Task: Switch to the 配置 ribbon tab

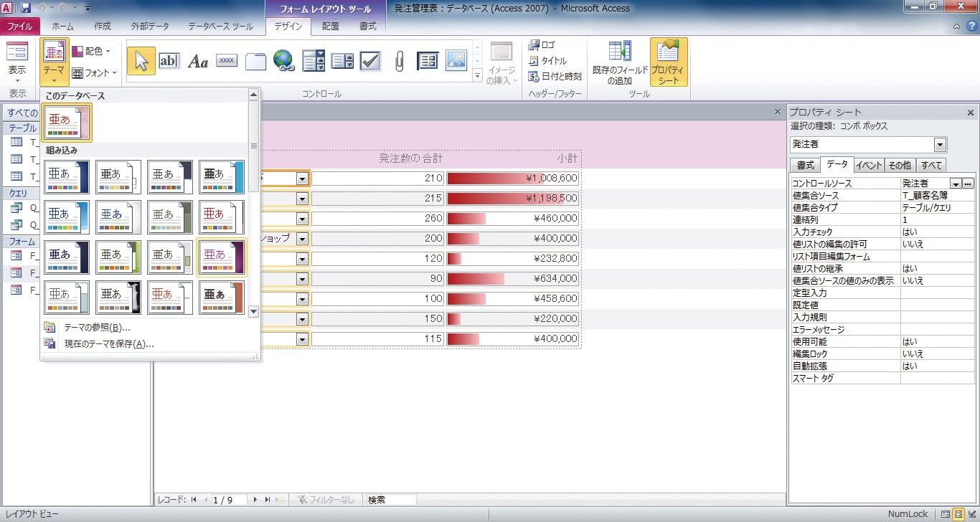Action: click(331, 27)
